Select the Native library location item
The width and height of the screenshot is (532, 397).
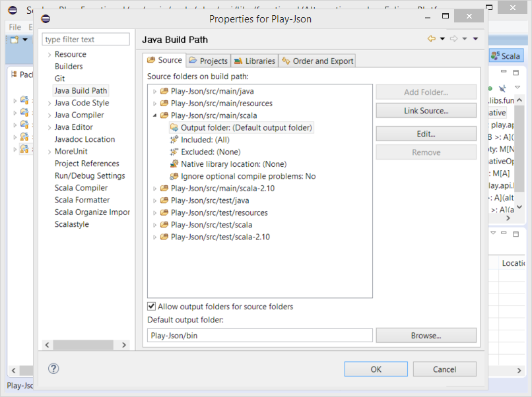click(x=233, y=164)
